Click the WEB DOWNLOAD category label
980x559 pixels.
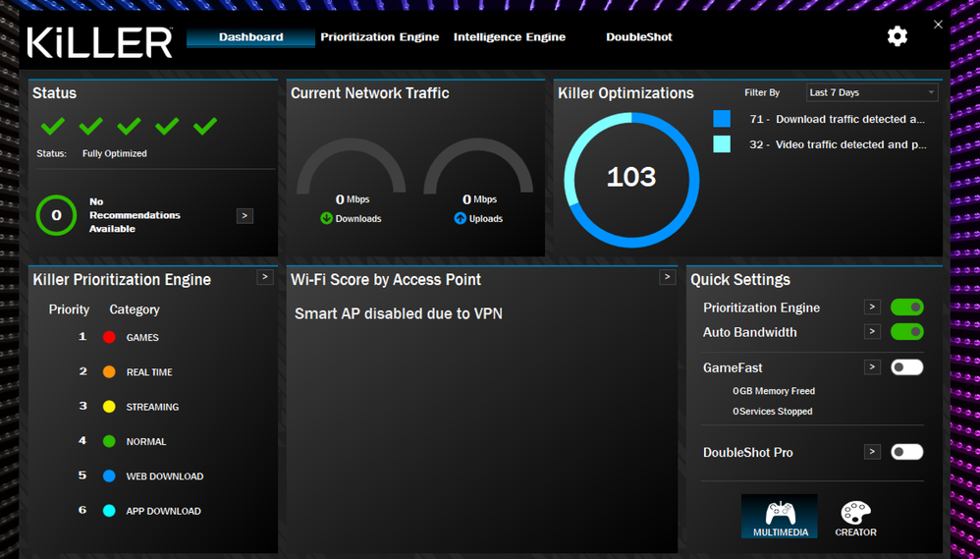tap(165, 476)
